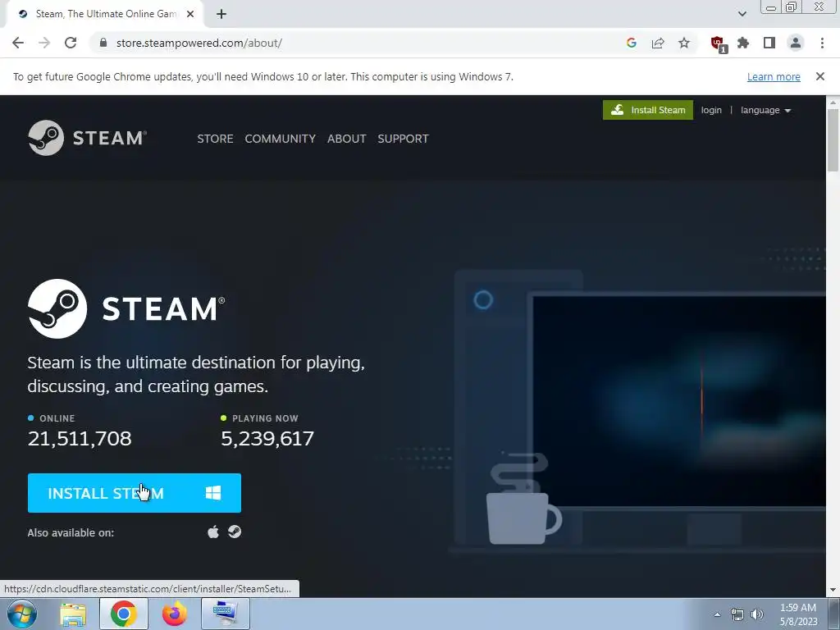Click the blue INSTALL STEAM Windows button

click(135, 493)
